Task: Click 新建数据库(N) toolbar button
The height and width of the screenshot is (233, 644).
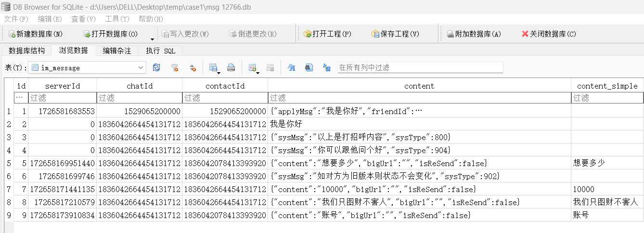Action: tap(36, 34)
